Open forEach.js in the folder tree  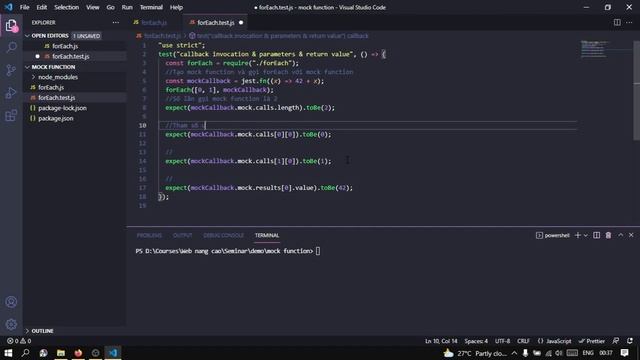pos(75,87)
